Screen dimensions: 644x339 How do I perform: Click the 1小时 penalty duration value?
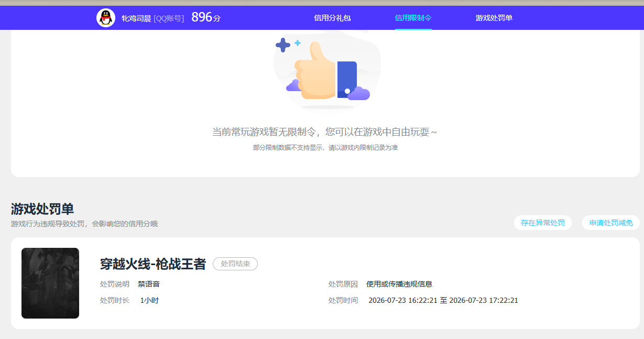149,300
